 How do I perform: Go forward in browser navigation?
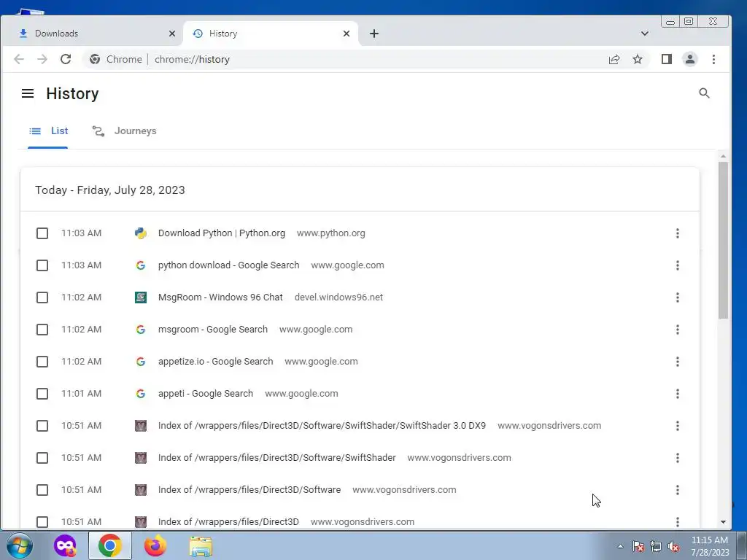[x=42, y=59]
